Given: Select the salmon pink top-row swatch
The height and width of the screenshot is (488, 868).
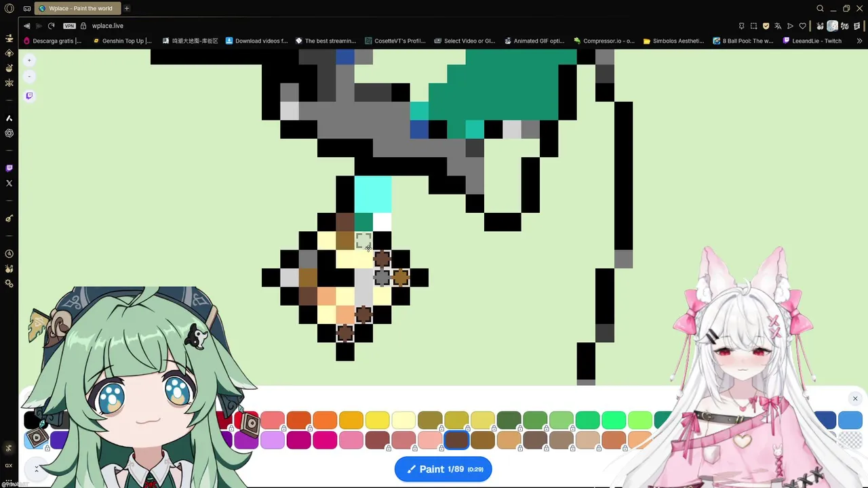Looking at the screenshot, I should tap(272, 420).
